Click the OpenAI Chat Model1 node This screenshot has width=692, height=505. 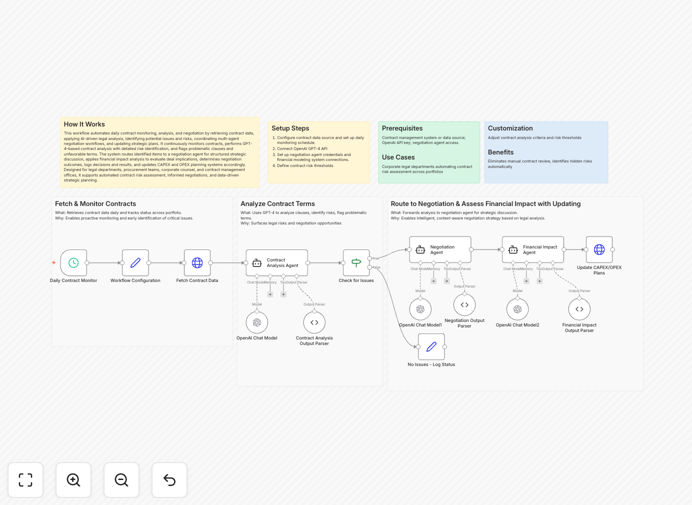click(x=420, y=309)
